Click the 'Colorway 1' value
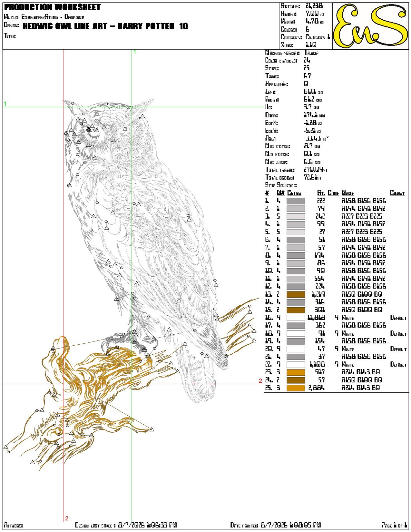Screen dimensions: 411x532 (x=318, y=37)
